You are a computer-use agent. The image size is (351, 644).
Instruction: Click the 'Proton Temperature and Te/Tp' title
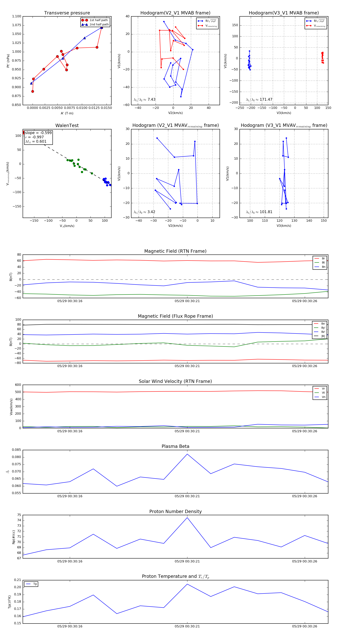pos(175,576)
